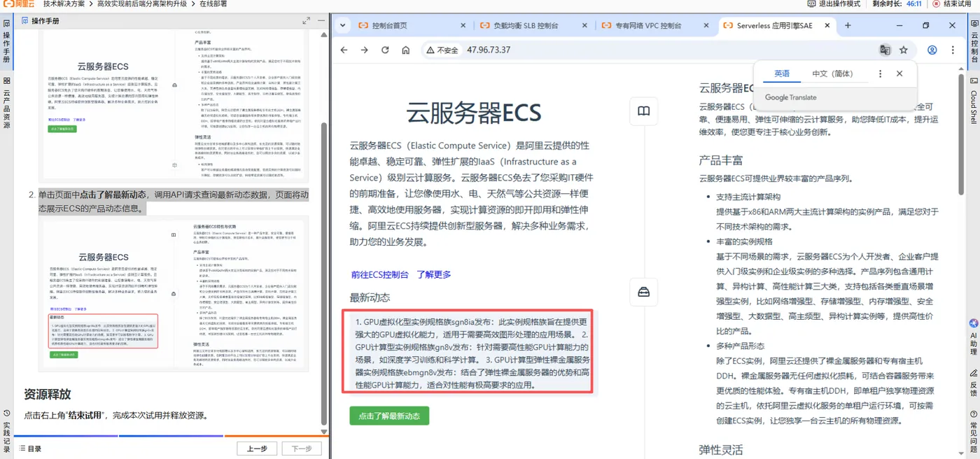
Task: Open a new browser tab with plus
Action: click(848, 26)
